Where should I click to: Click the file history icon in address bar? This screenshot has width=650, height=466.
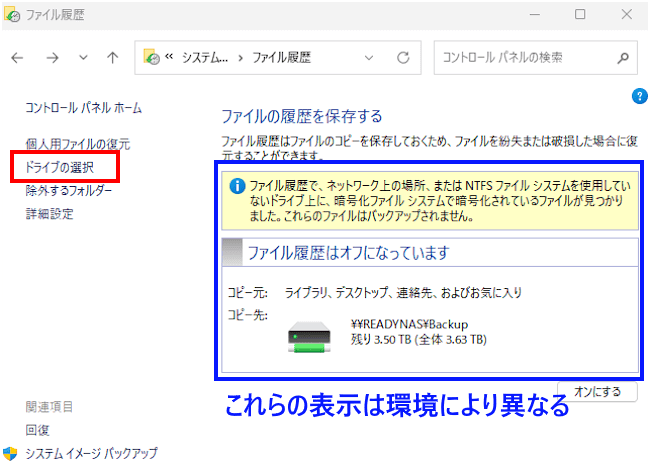click(151, 57)
